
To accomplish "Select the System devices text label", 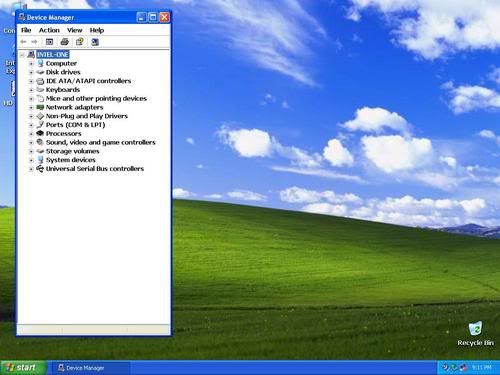I will click(x=71, y=160).
